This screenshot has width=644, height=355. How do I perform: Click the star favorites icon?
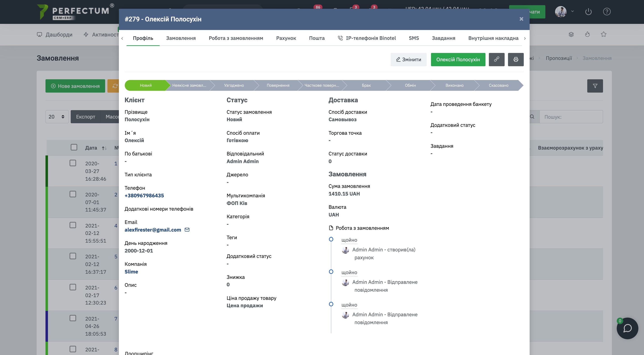604,34
